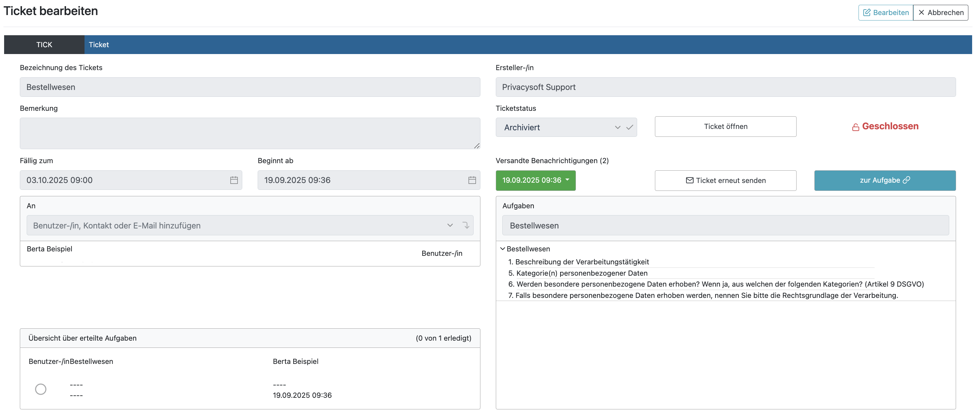This screenshot has width=980, height=420.
Task: Click the calendar icon in Beginnt ab field
Action: pyautogui.click(x=472, y=180)
